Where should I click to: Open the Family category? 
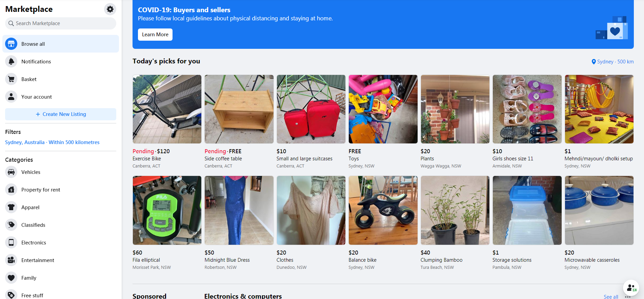(x=28, y=278)
